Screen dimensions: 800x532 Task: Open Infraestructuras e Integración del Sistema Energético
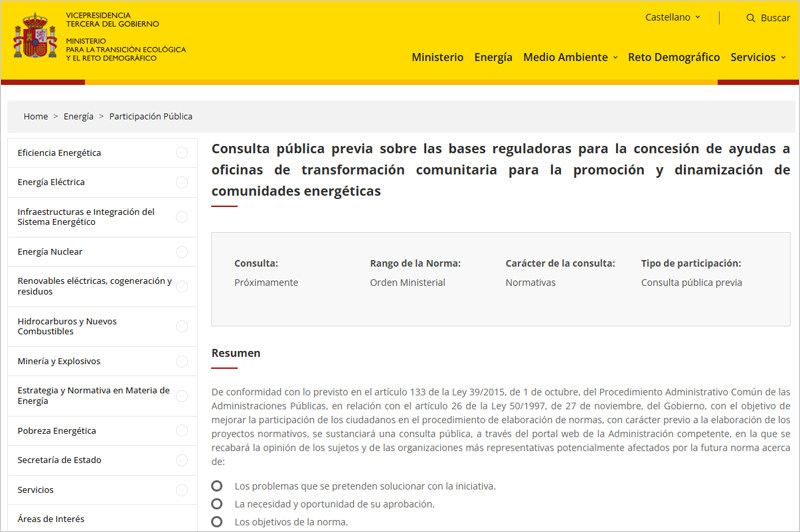[x=86, y=217]
